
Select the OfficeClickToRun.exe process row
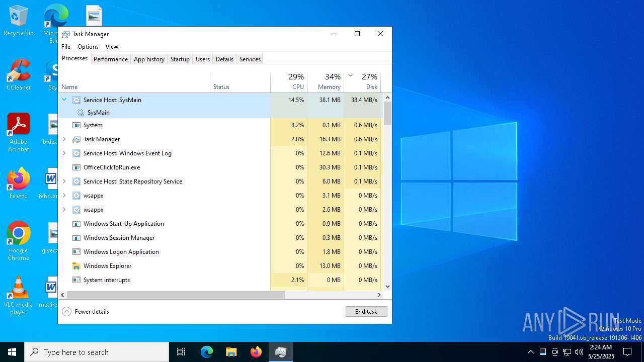click(220, 167)
